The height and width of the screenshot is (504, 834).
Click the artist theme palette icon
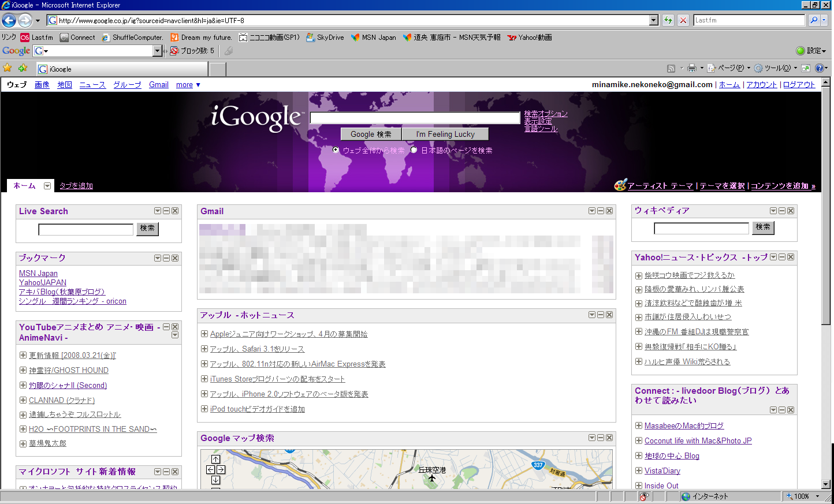[x=620, y=185]
